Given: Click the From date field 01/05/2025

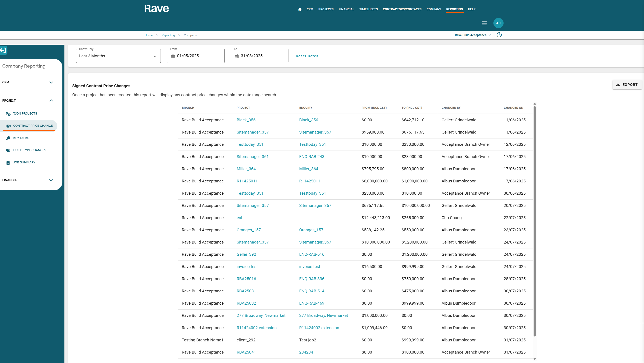Looking at the screenshot, I should click(195, 56).
